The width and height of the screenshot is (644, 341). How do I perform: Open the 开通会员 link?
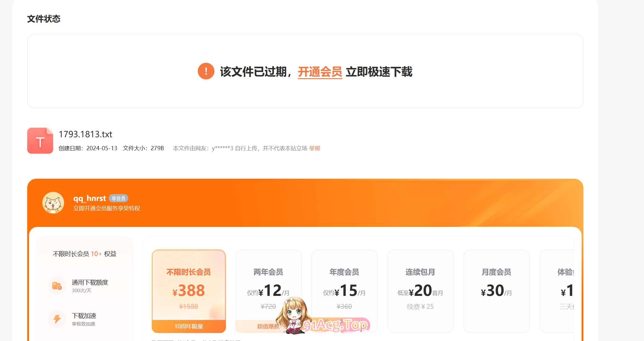[x=320, y=72]
